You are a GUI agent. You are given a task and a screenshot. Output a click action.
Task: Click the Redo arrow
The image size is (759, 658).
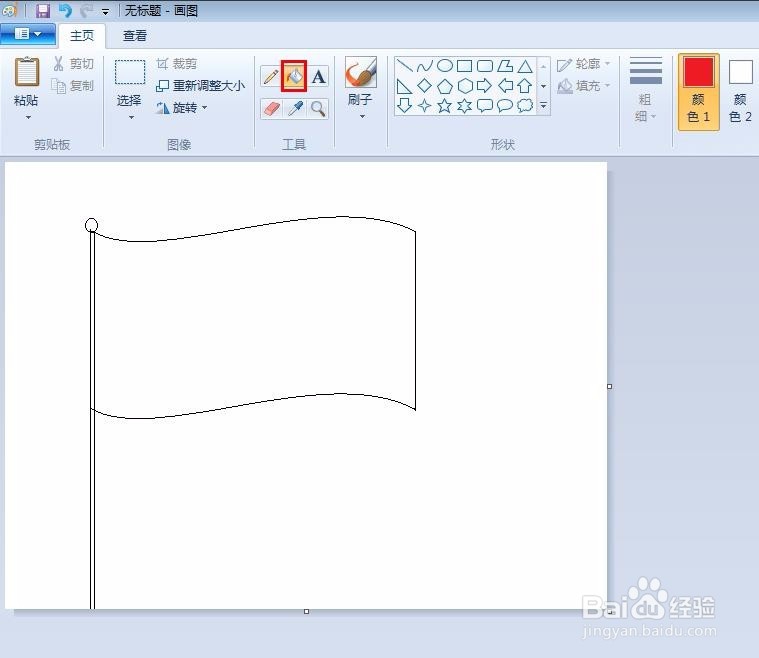87,10
